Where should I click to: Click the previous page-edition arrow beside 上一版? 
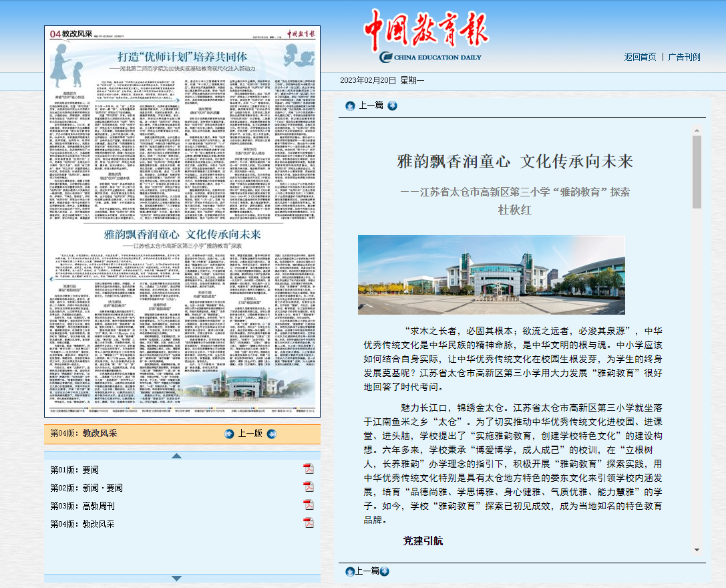(229, 434)
